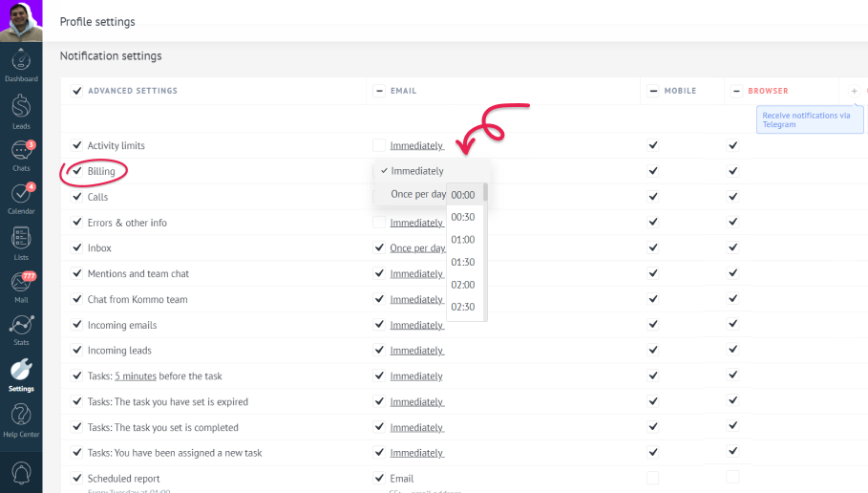
Task: Pick 02:00 in the time list
Action: pyautogui.click(x=463, y=285)
